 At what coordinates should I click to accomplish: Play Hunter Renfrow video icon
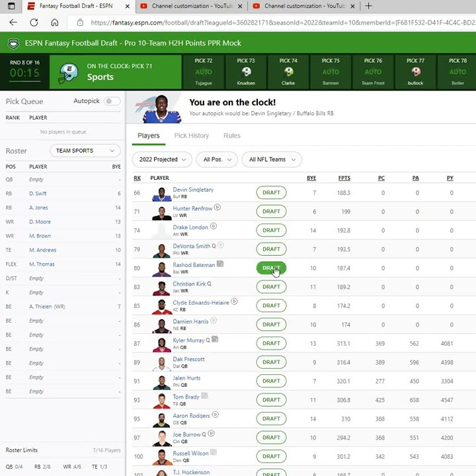pyautogui.click(x=217, y=208)
